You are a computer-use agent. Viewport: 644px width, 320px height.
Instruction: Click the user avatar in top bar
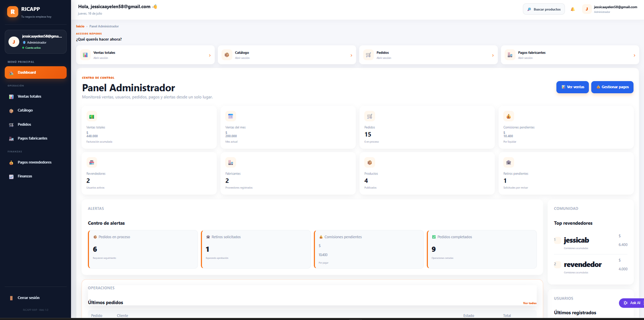[x=586, y=9]
